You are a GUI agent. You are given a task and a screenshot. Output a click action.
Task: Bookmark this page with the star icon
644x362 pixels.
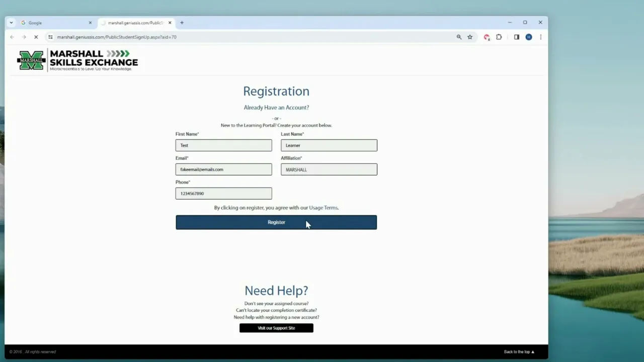470,37
